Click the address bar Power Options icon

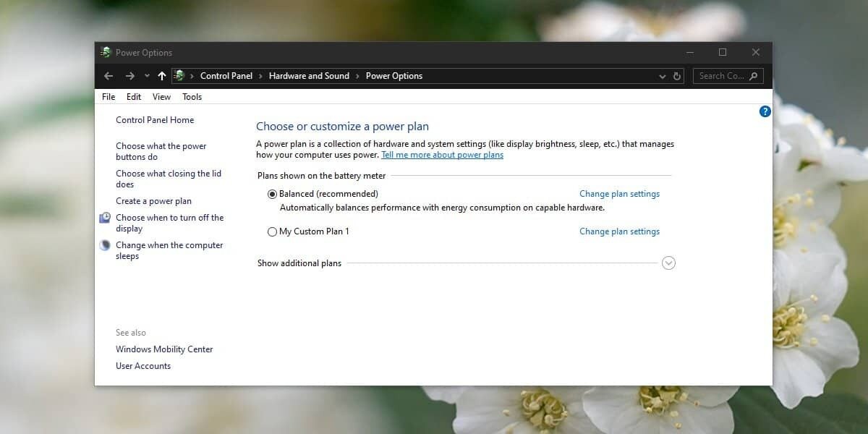[x=179, y=76]
